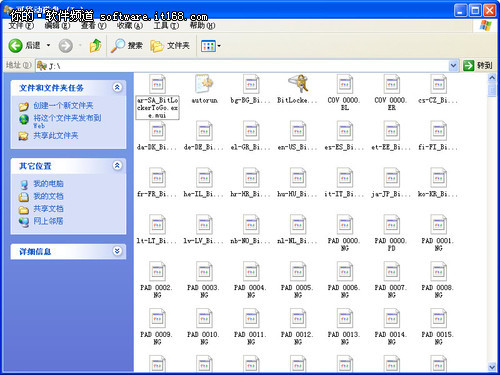The height and width of the screenshot is (375, 500).
Task: Select the da-DK_Bi... file icon
Action: [157, 131]
